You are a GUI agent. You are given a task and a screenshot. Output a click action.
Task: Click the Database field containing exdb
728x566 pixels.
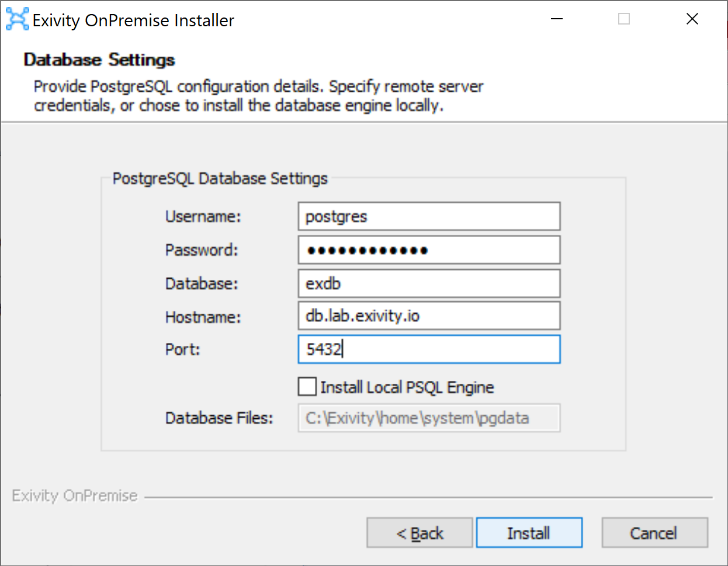click(x=429, y=283)
